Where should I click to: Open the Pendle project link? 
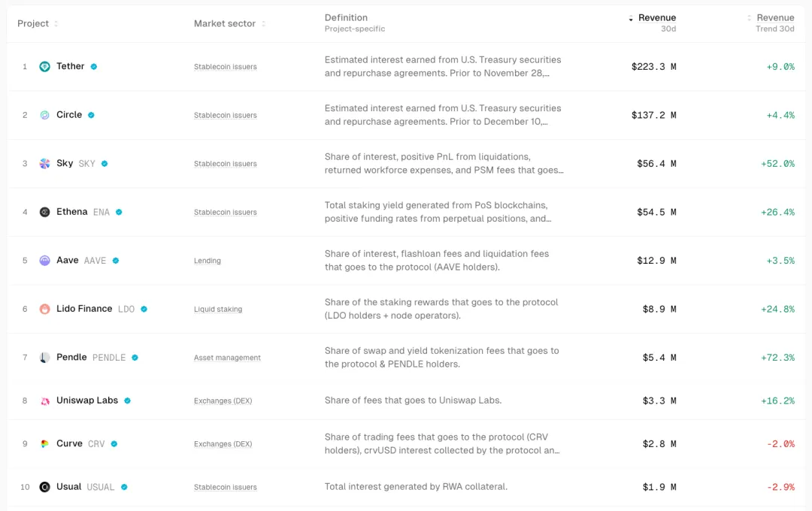(x=71, y=358)
